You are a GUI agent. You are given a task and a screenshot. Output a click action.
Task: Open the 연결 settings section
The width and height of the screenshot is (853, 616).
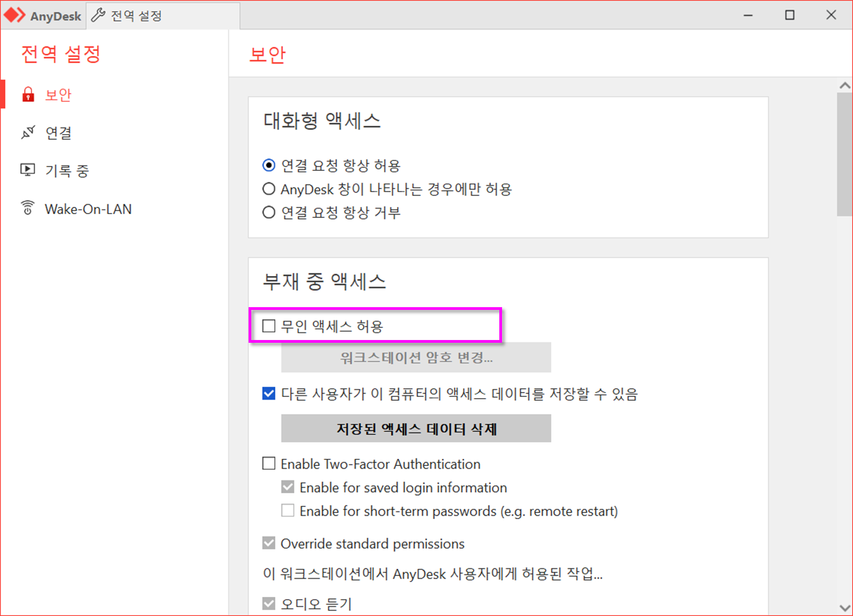point(114,133)
